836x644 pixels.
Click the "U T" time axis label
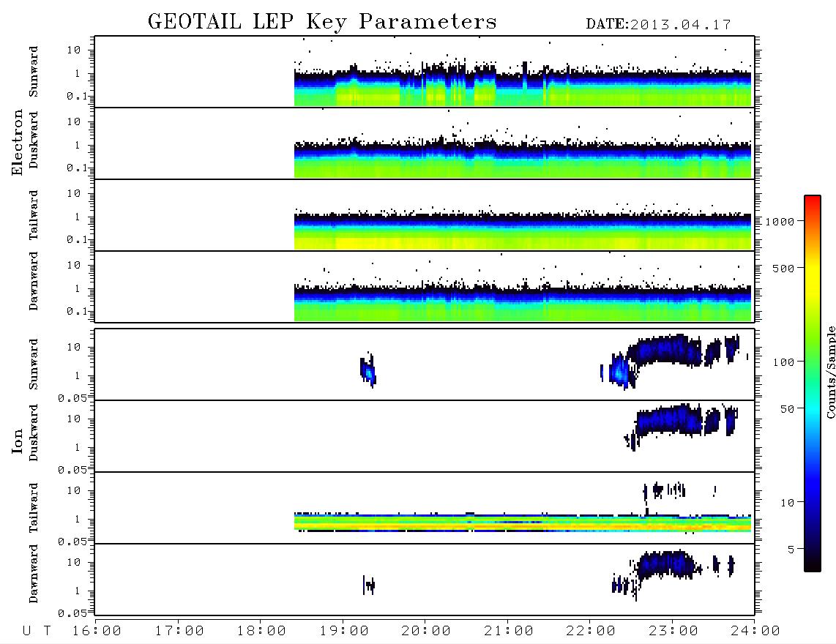click(x=37, y=632)
